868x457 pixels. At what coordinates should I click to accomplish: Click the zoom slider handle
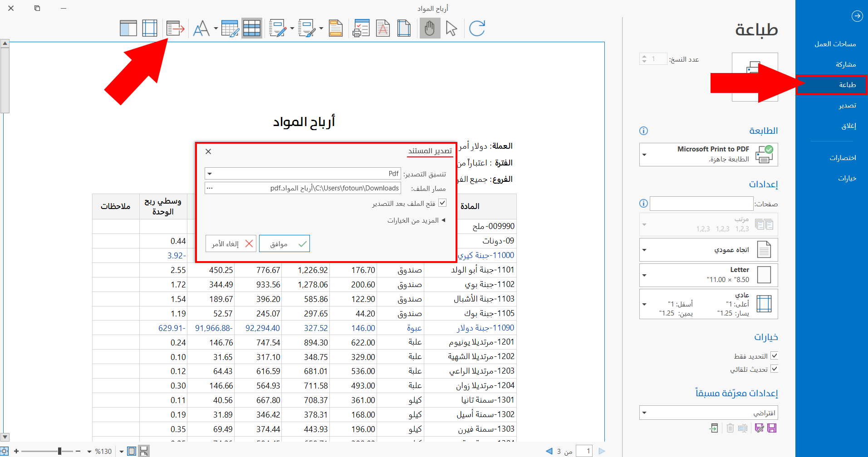point(59,451)
